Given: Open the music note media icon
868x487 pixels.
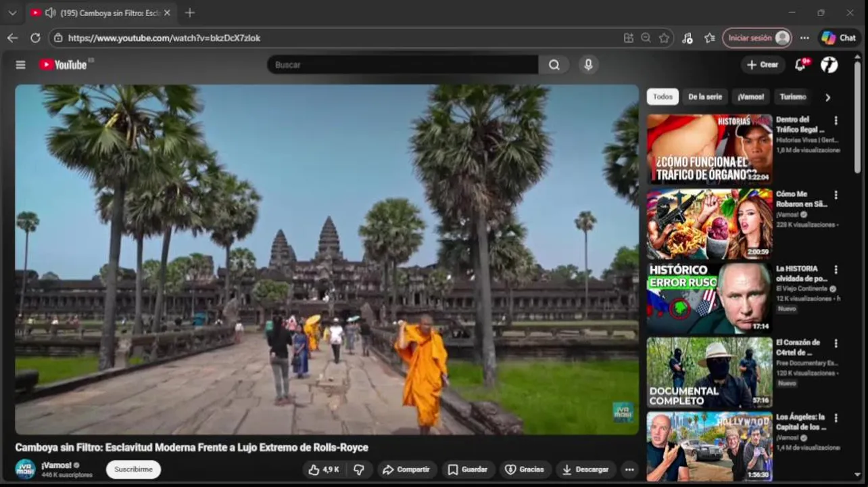Looking at the screenshot, I should tap(687, 38).
